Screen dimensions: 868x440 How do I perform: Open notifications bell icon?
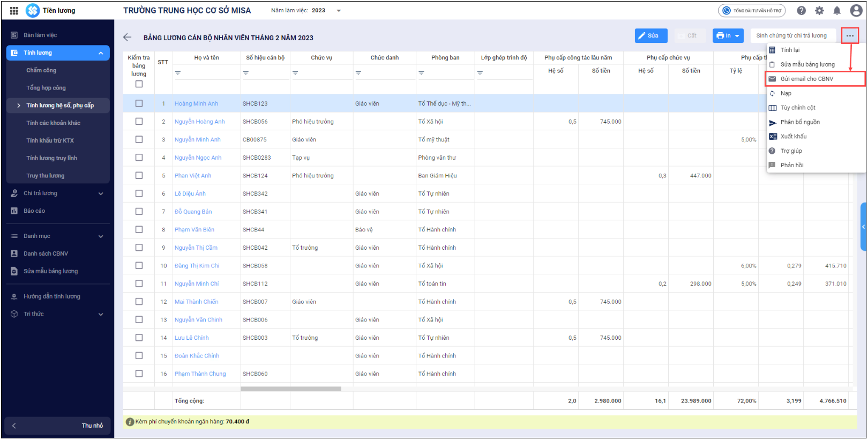click(837, 10)
